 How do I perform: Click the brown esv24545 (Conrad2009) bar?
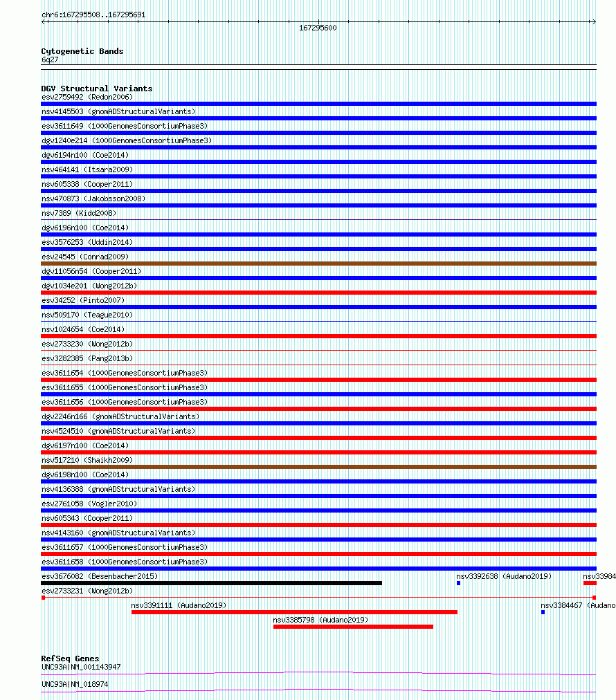(318, 264)
